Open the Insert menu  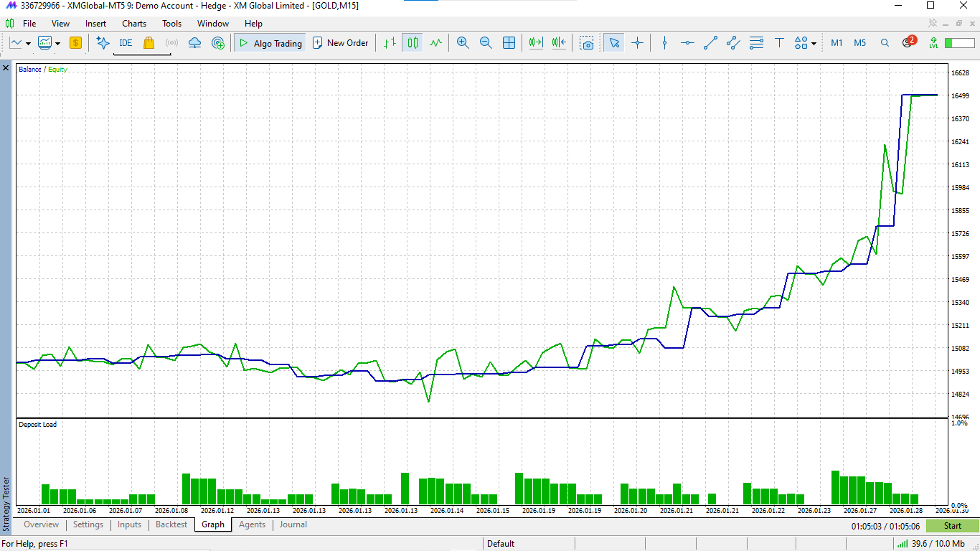pos(95,24)
